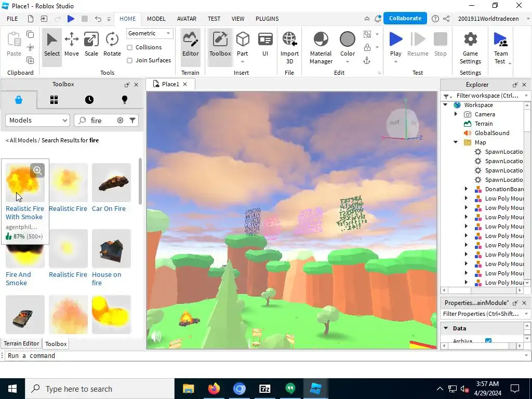
Task: Switch to the TEST ribbon tab
Action: click(214, 19)
